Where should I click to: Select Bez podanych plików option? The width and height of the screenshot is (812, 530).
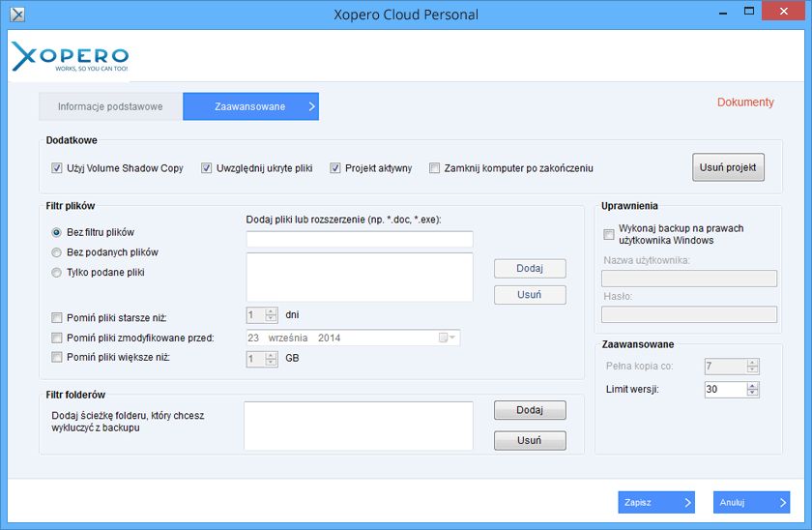point(56,252)
